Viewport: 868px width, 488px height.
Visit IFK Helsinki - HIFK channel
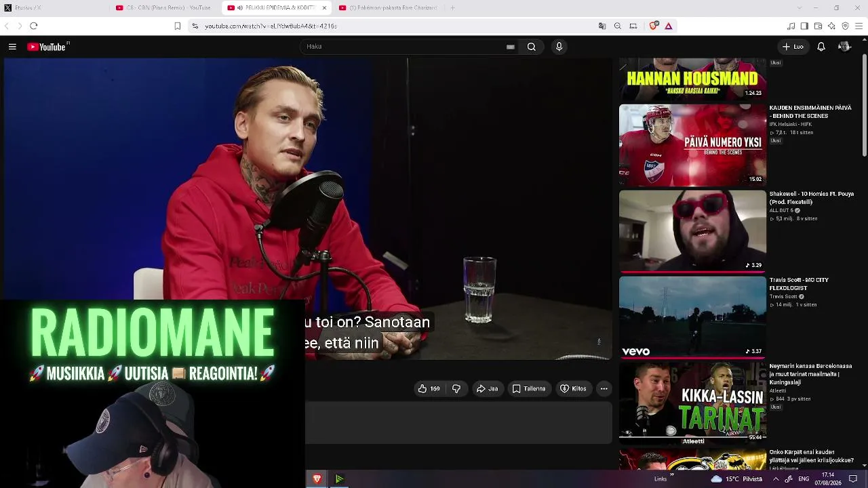click(x=790, y=124)
